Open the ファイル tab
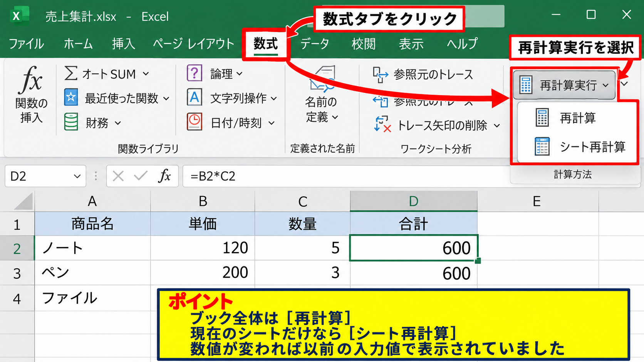This screenshot has height=362, width=644. tap(26, 44)
